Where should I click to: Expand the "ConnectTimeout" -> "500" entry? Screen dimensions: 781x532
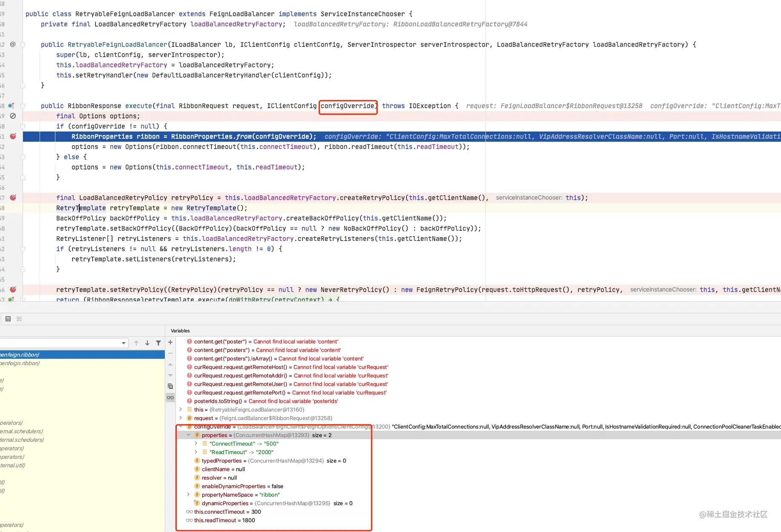196,443
